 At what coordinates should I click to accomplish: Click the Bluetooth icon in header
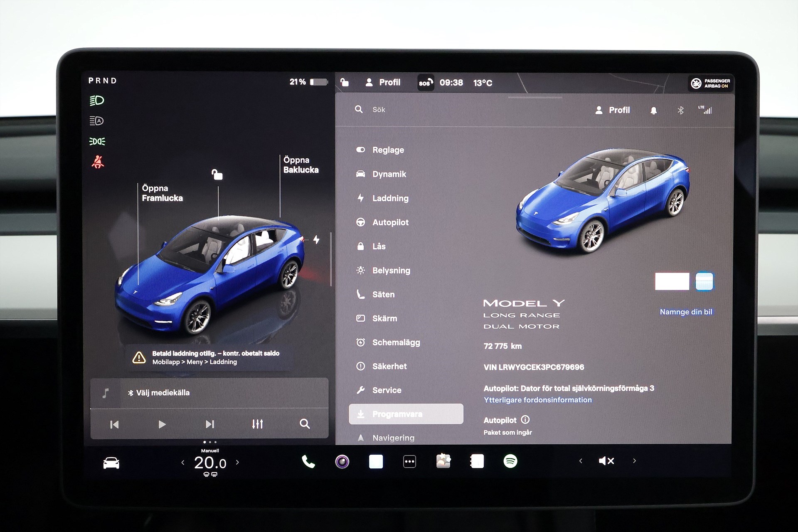tap(680, 111)
